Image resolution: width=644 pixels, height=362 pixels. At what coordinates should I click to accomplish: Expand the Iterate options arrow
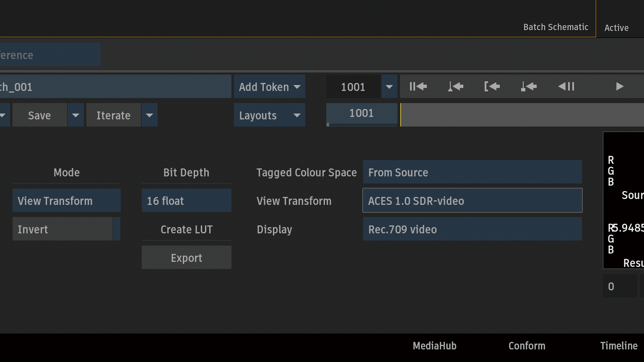[150, 115]
